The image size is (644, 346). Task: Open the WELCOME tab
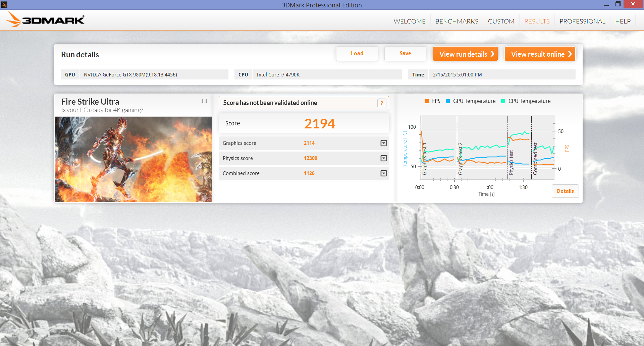point(410,21)
